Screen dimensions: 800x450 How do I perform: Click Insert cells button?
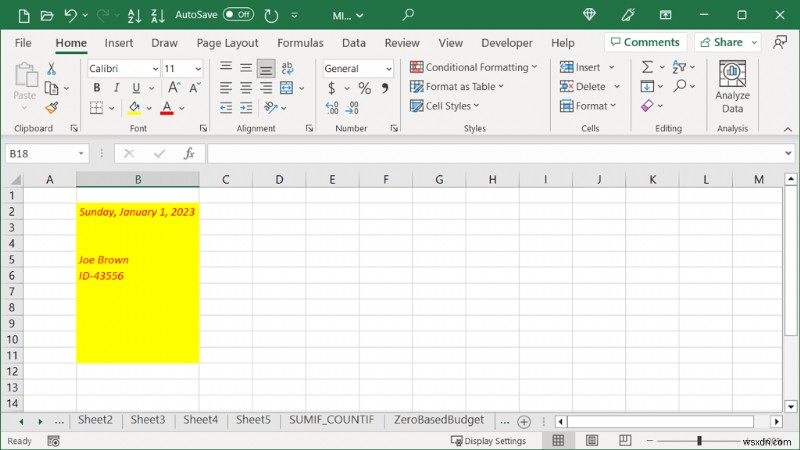coord(581,67)
